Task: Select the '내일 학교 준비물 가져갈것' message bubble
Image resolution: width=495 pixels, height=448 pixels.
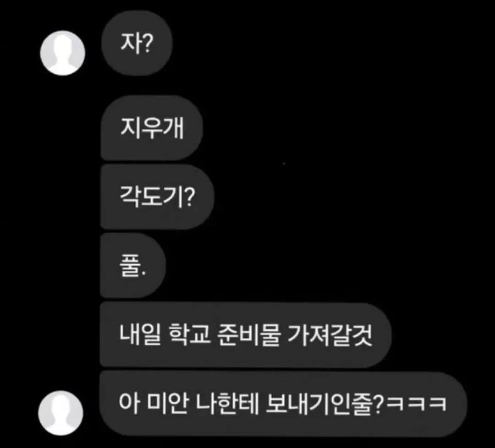Action: click(x=246, y=335)
